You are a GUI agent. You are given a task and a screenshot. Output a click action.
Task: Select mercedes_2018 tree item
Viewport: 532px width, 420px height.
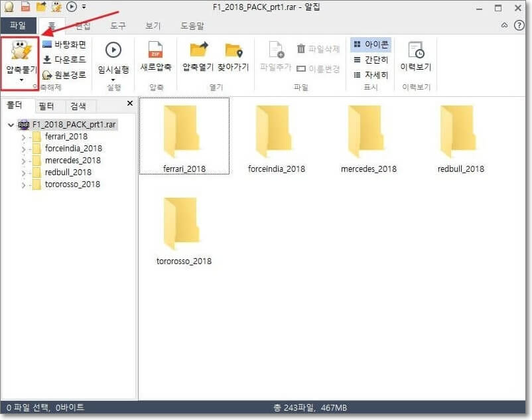pos(72,161)
